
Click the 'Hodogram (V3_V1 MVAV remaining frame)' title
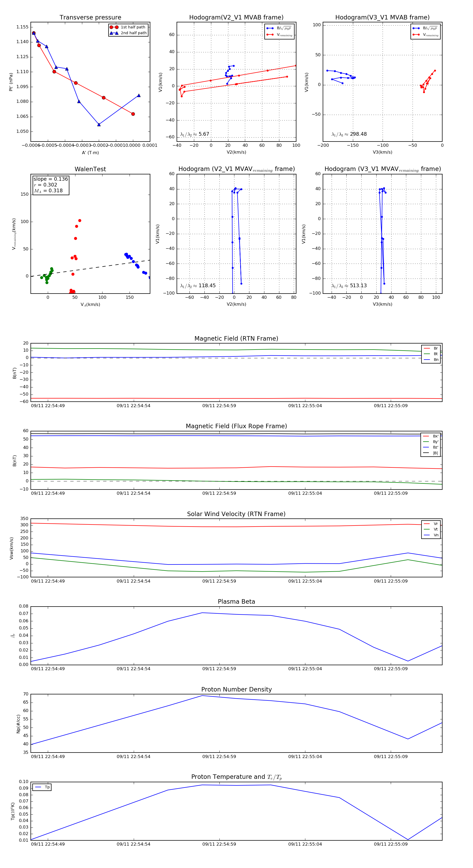382,169
